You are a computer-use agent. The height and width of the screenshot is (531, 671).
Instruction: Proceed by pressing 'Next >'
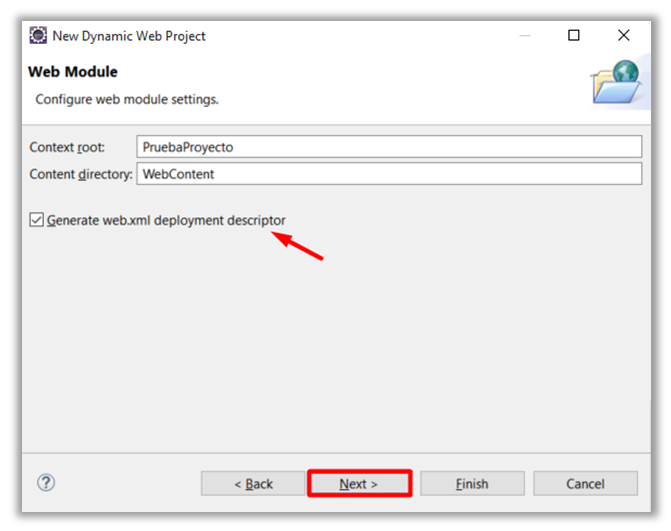coord(359,484)
